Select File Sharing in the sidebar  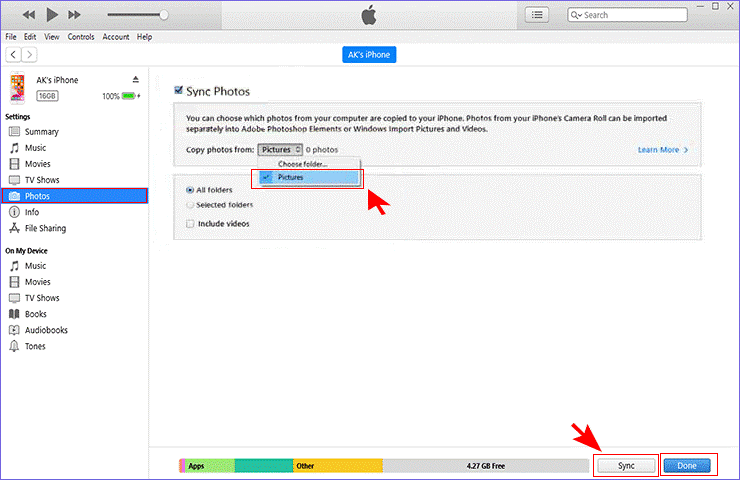point(75,228)
